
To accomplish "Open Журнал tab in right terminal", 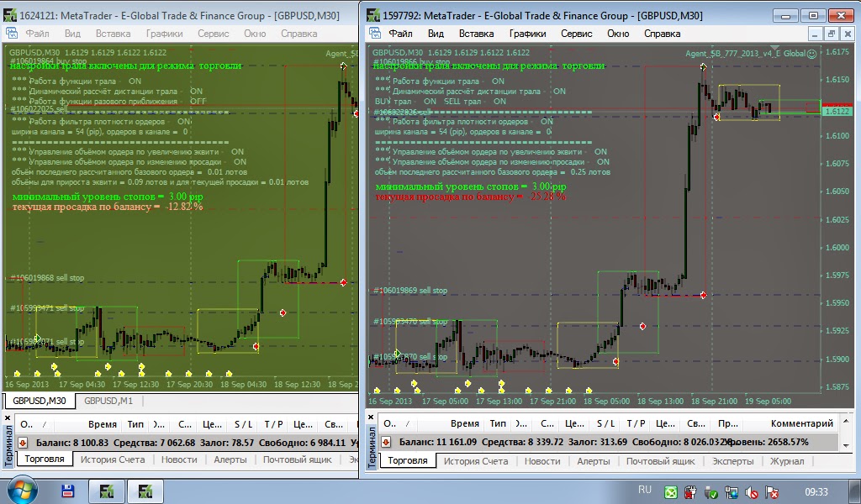I will pos(787,461).
